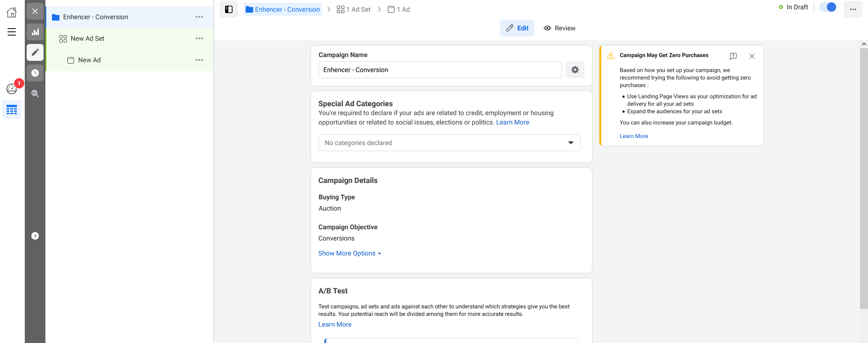Open campaign name settings gear
The image size is (868, 343).
[x=575, y=70]
